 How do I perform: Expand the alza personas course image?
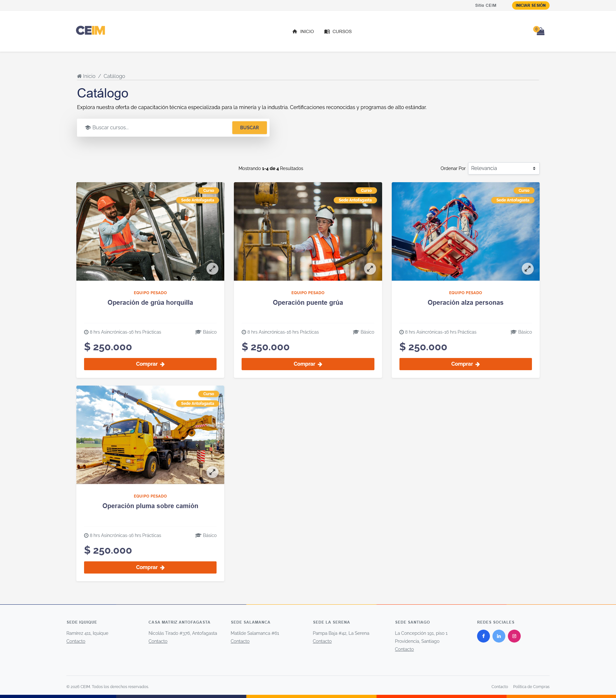coord(527,269)
